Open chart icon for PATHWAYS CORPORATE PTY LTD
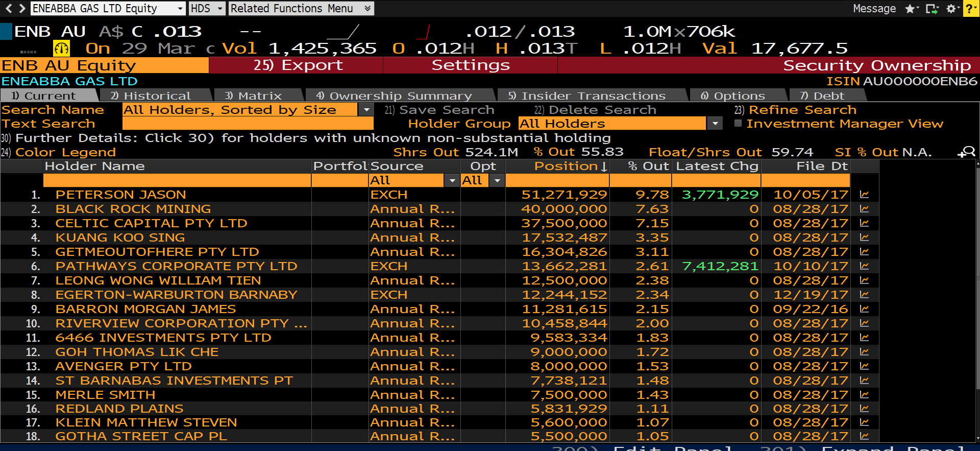 click(x=864, y=266)
